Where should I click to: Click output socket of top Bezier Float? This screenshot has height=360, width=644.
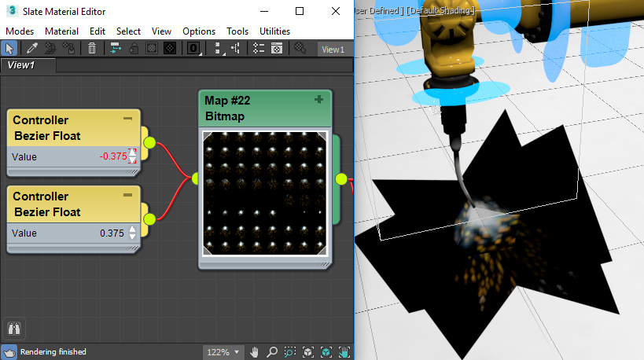tap(149, 143)
